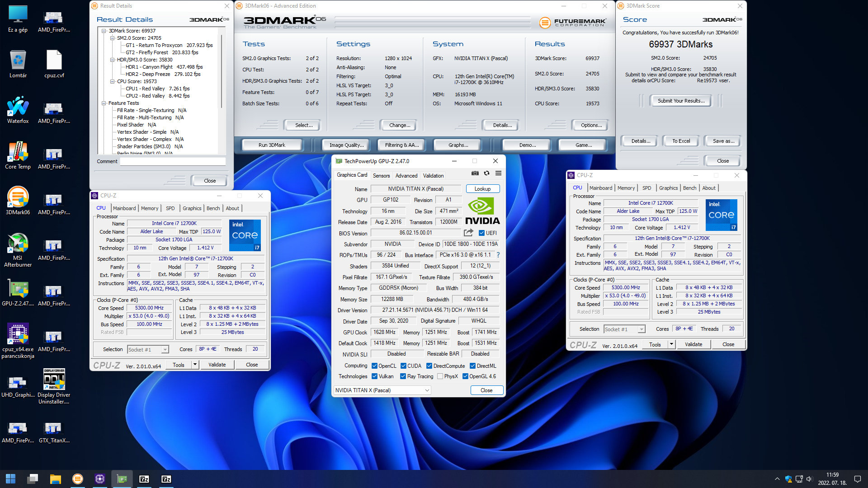Image resolution: width=868 pixels, height=488 pixels.
Task: Click the Windows Start button in taskbar
Action: [x=11, y=479]
